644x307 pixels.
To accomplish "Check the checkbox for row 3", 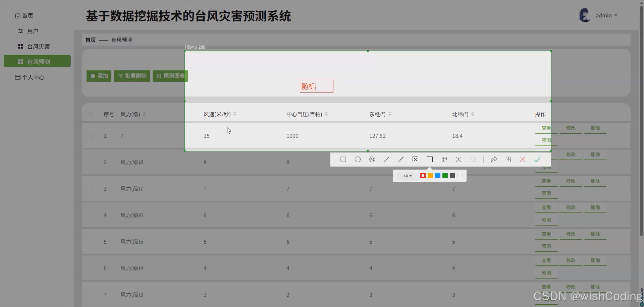I will coord(89,189).
